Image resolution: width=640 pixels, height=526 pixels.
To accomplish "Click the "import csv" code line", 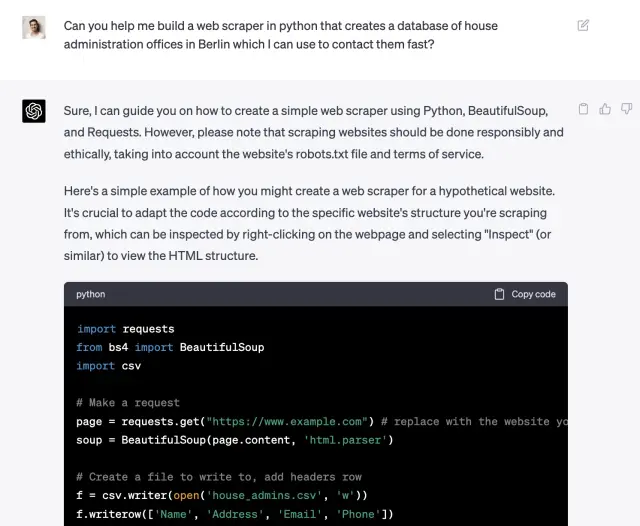I will [109, 366].
